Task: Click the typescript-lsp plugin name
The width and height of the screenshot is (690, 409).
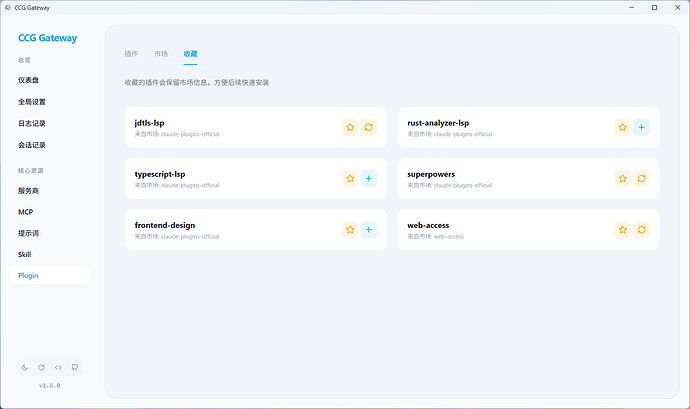Action: point(160,174)
